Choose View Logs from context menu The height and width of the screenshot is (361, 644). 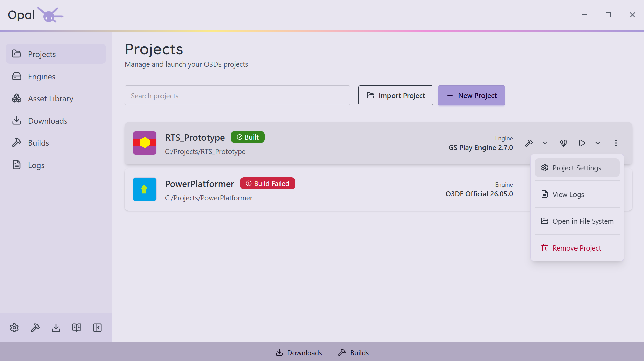577,194
